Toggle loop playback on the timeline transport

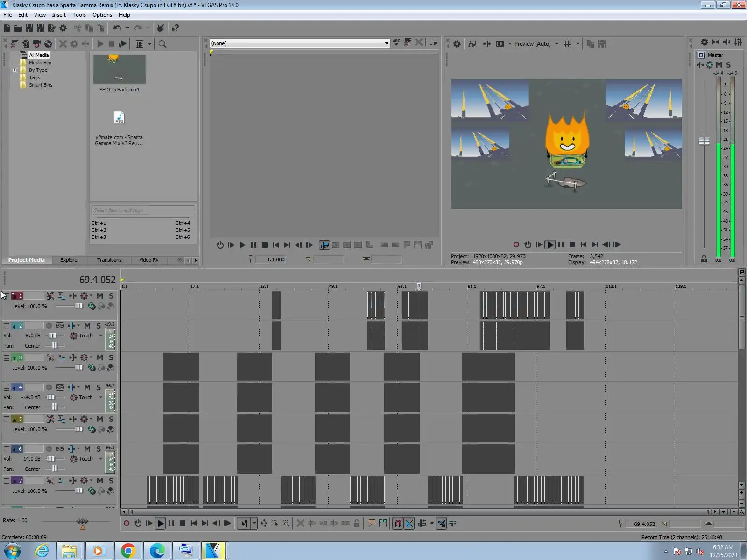pyautogui.click(x=138, y=524)
